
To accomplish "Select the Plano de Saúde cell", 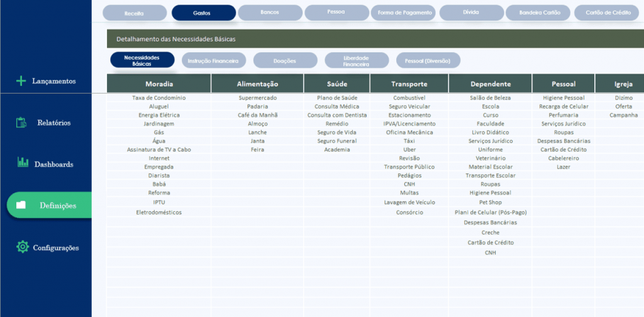I will click(337, 97).
